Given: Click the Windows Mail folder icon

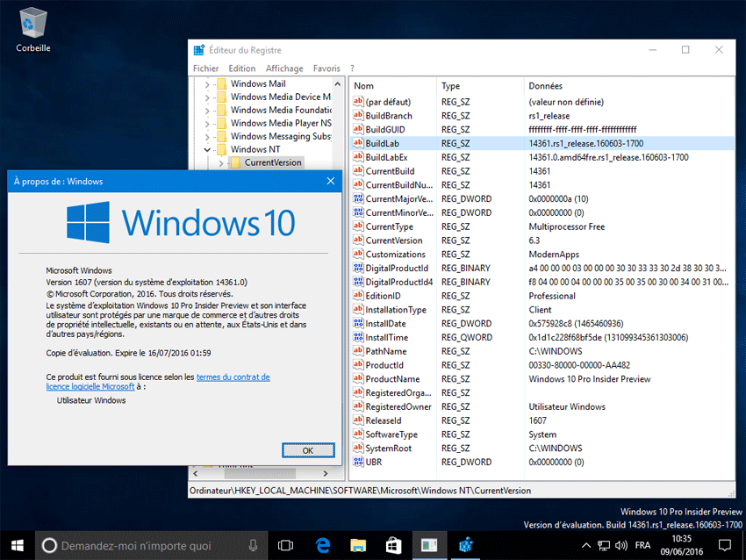Looking at the screenshot, I should [x=221, y=84].
